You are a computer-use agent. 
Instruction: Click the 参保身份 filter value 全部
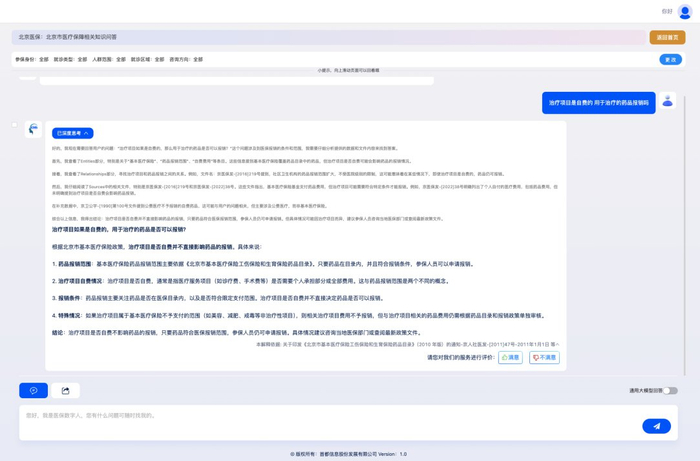point(44,59)
